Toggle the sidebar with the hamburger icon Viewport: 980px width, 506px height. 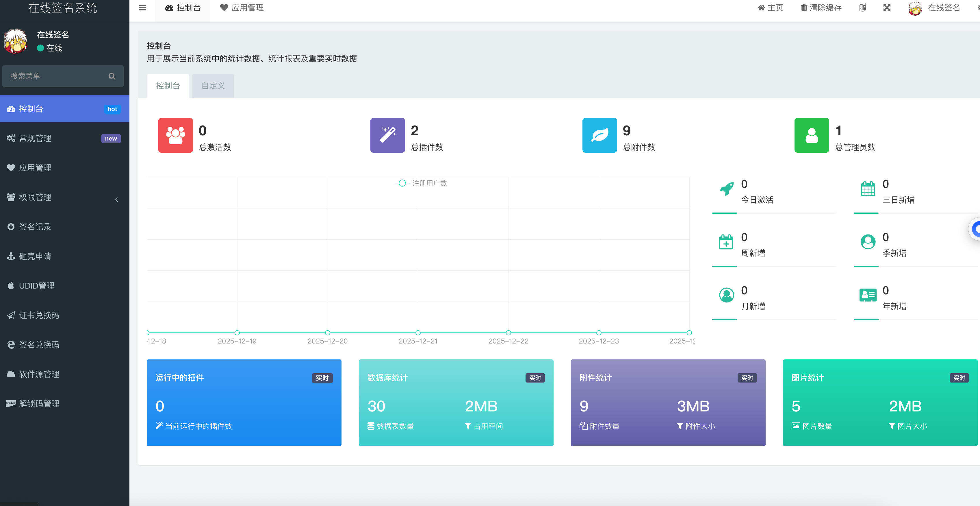pos(142,8)
